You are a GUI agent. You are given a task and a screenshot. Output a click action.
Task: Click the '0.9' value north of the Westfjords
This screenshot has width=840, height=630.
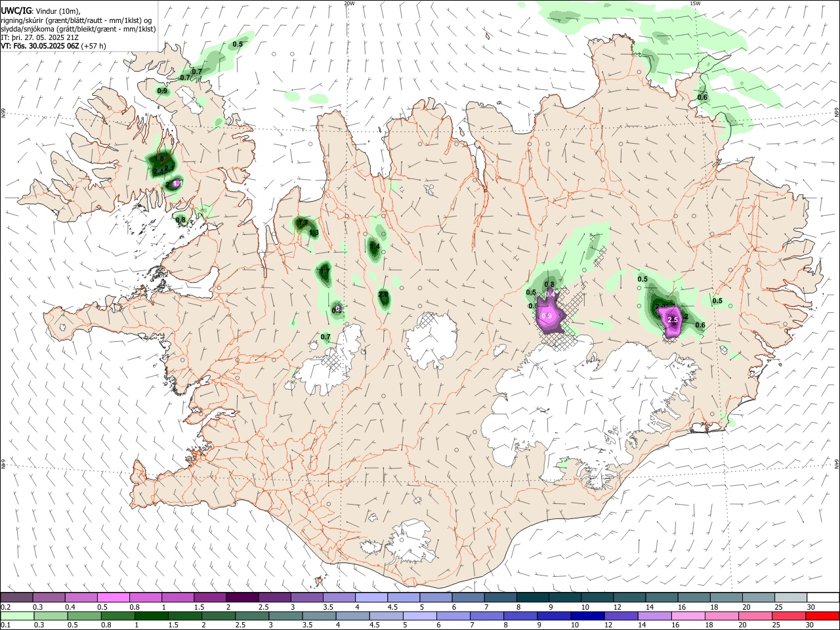pos(162,91)
